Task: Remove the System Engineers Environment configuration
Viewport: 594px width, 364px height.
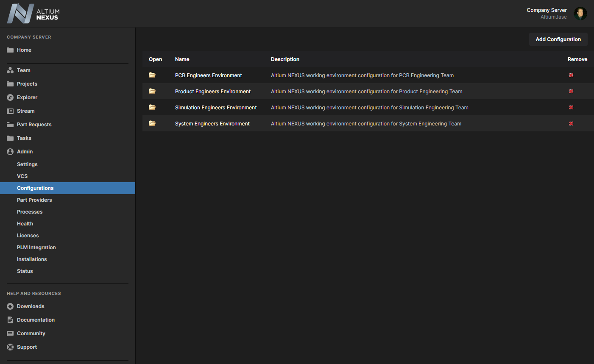Action: click(x=571, y=123)
